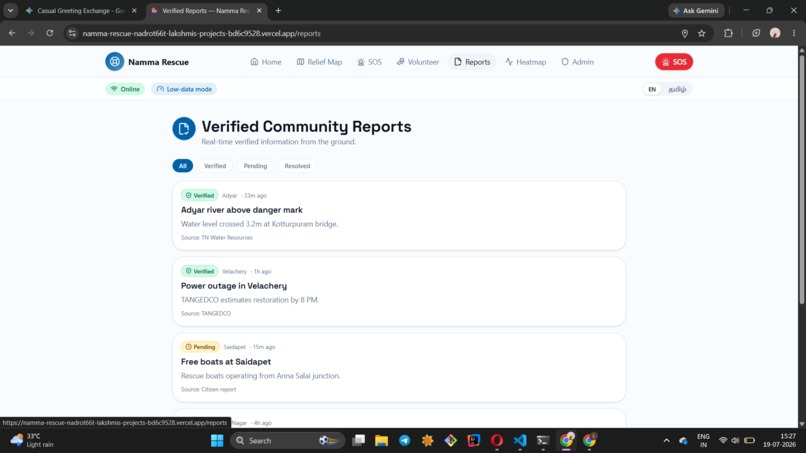
Task: Click the Namma Rescue lifebuoy logo
Action: tap(115, 62)
